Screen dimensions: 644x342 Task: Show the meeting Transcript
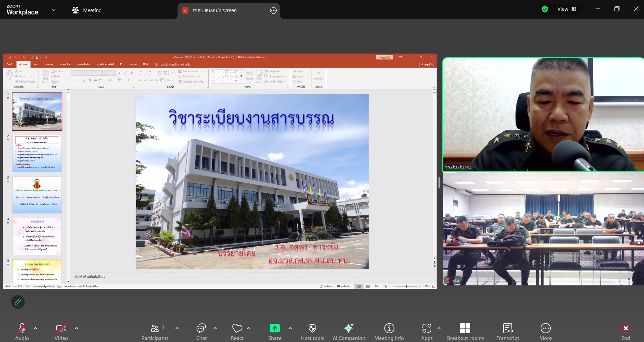coord(507,332)
